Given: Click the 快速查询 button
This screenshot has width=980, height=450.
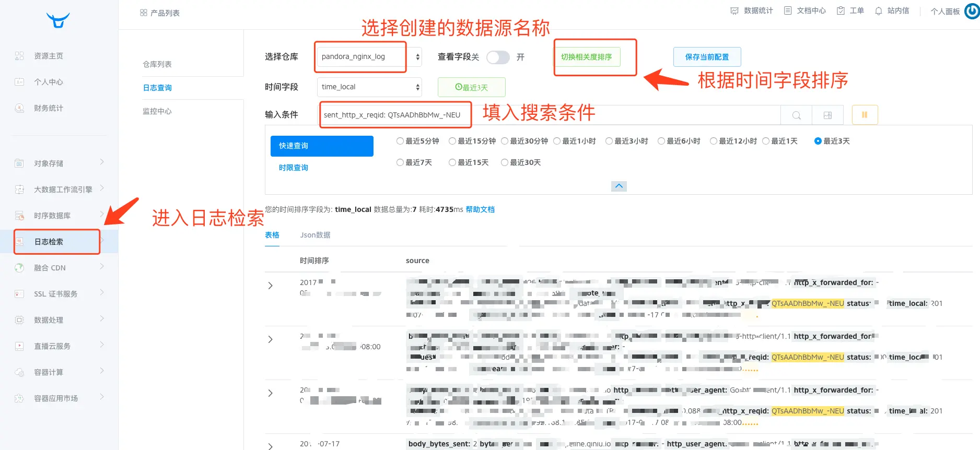Looking at the screenshot, I should pyautogui.click(x=322, y=146).
